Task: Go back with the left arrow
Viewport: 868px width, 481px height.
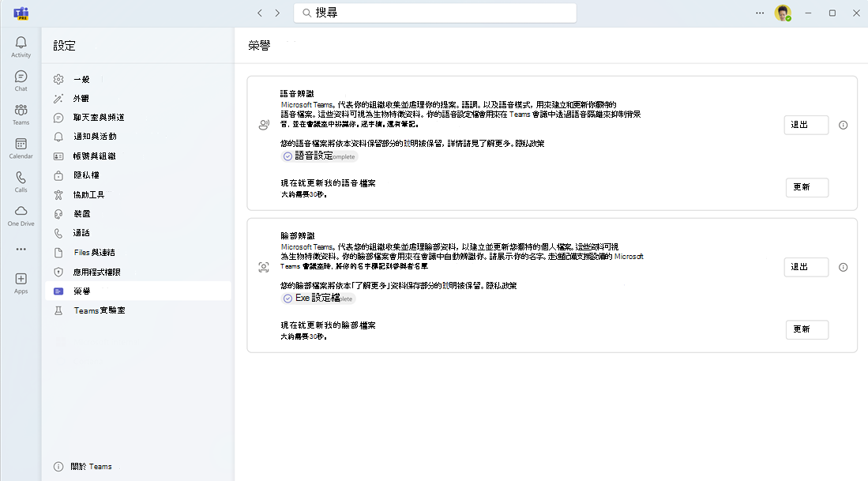Action: click(260, 13)
